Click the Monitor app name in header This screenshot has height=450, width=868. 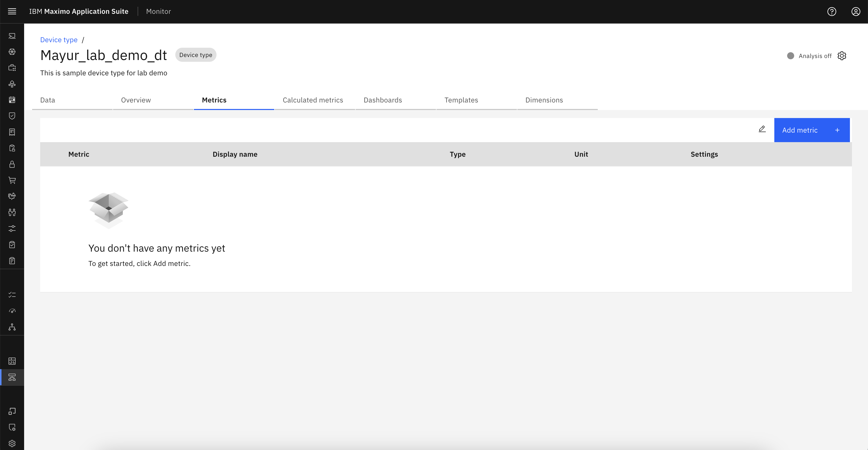click(158, 12)
